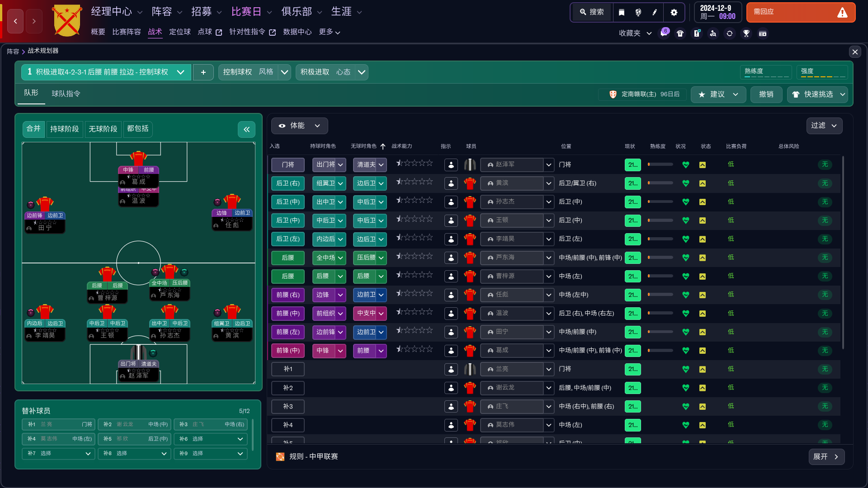Click the 田宁 player shirt on the pitch
The height and width of the screenshot is (488, 868).
click(x=45, y=204)
